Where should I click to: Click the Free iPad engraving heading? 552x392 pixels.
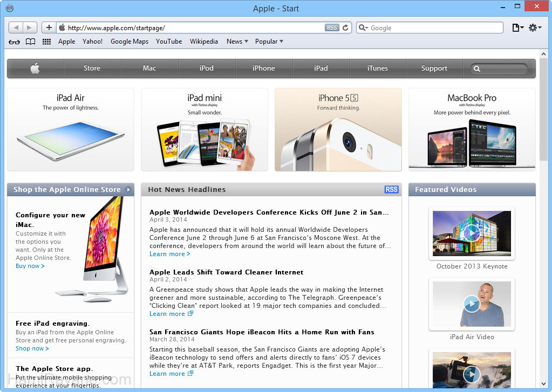click(x=52, y=324)
